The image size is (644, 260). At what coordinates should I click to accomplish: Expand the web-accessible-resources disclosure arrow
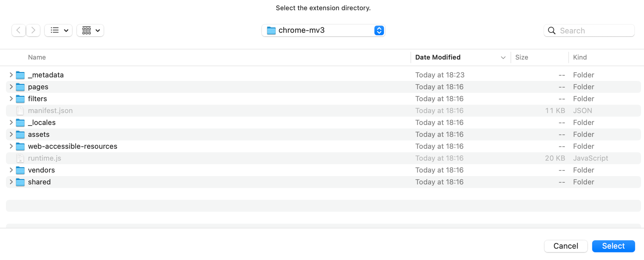tap(11, 146)
